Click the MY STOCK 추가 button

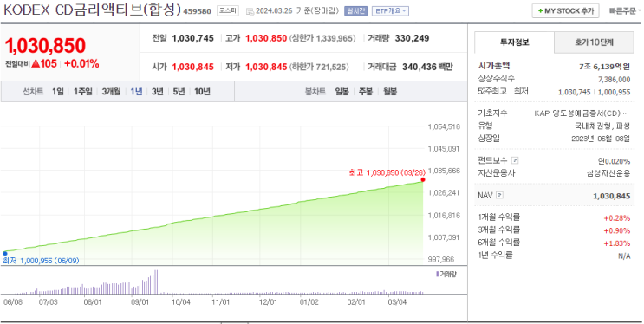[x=565, y=11]
